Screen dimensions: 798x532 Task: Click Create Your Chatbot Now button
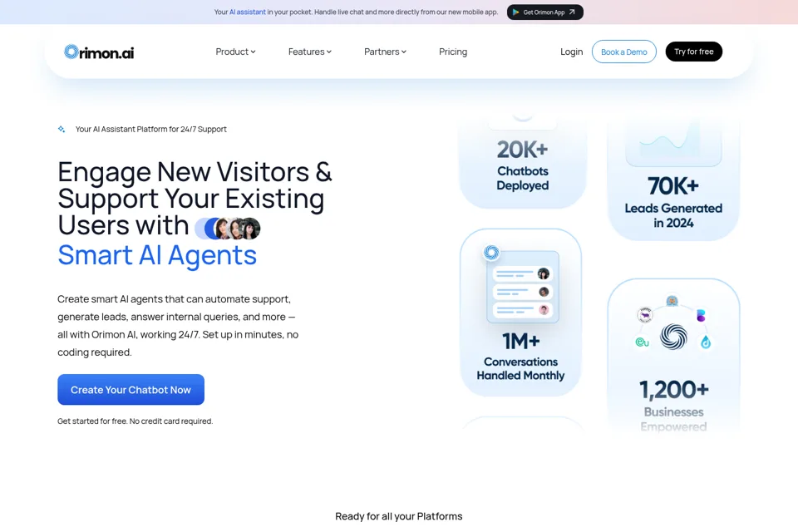pos(131,390)
